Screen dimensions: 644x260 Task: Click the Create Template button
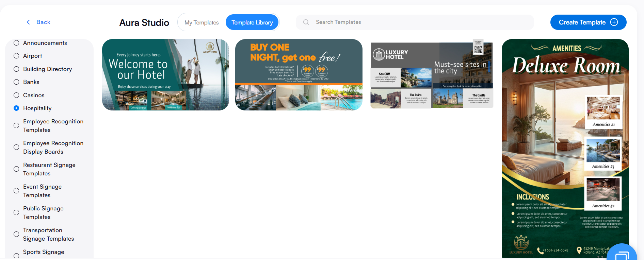588,22
